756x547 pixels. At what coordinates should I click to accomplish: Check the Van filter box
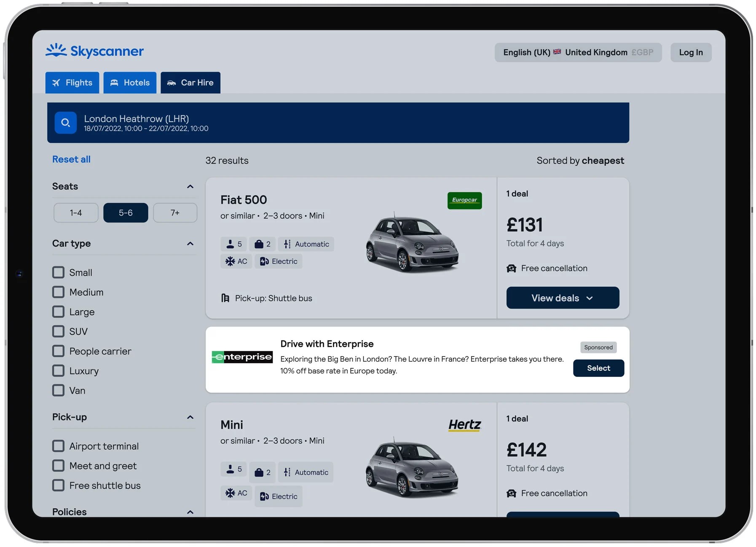click(x=58, y=391)
